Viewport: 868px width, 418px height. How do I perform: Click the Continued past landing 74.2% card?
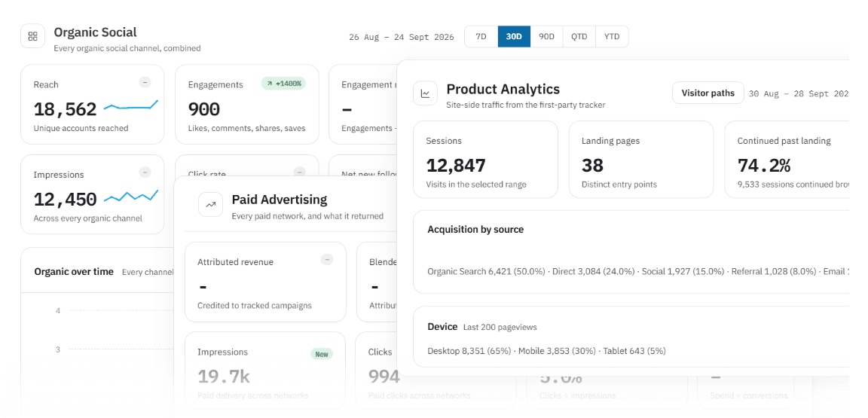click(787, 160)
